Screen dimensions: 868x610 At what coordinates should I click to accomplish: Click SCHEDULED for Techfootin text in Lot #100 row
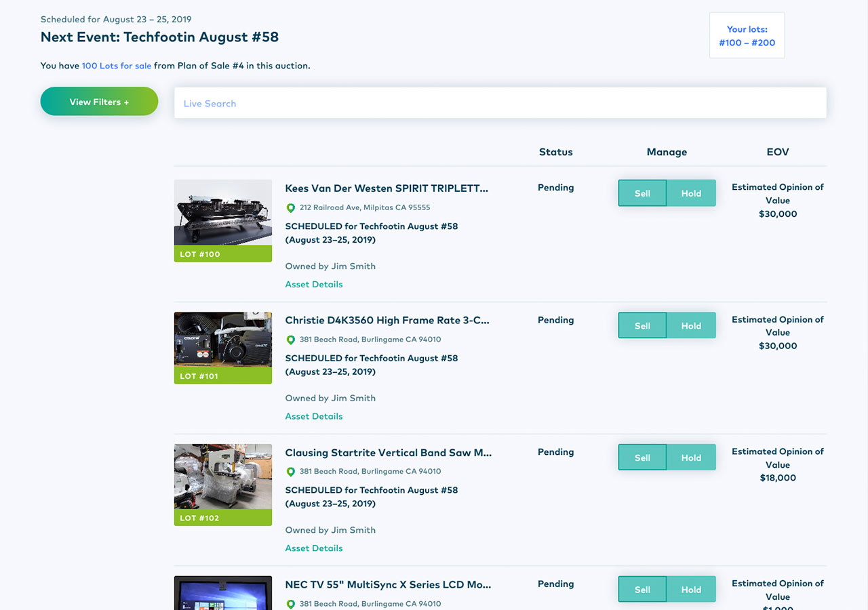pos(372,233)
